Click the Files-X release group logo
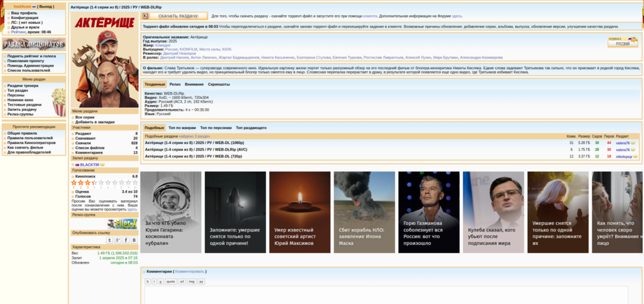644x304 pixels. point(122,223)
